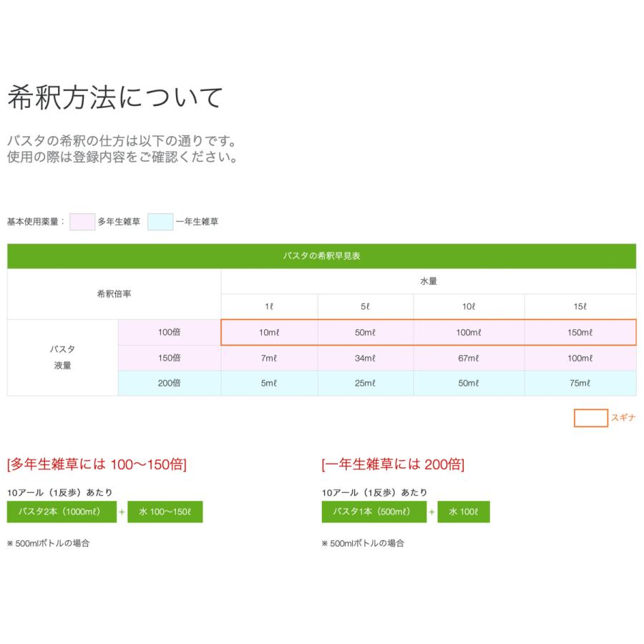Screen dimensions: 644x644
Task: Click the 水 100ℓ green button
Action: pyautogui.click(x=464, y=512)
